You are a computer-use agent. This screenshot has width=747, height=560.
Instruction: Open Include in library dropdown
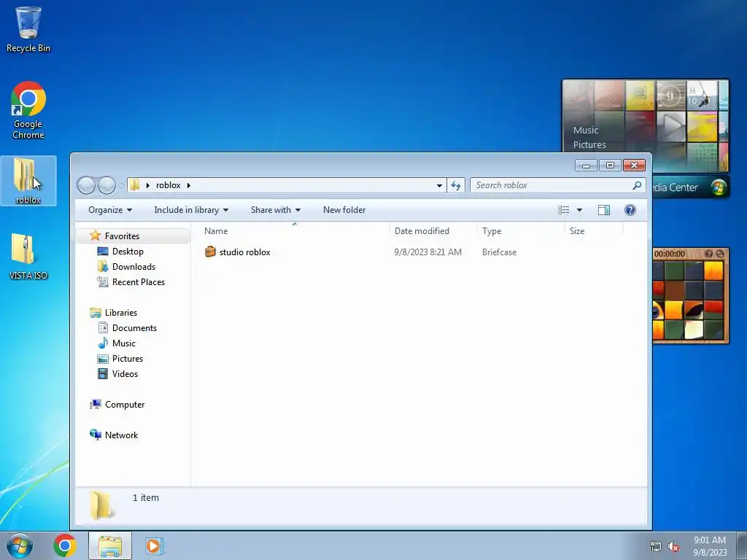[x=191, y=210]
